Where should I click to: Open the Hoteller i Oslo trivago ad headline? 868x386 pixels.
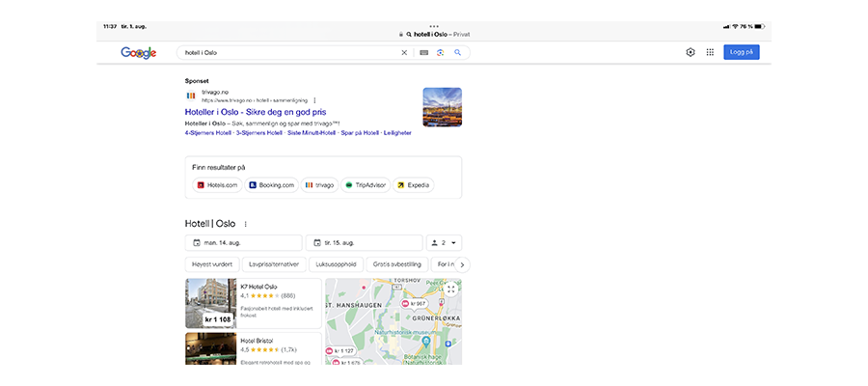coord(256,112)
